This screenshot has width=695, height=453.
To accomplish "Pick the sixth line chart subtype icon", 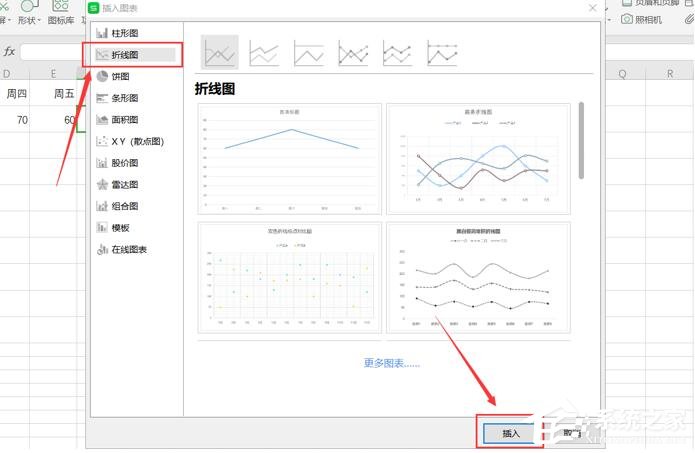I will point(441,53).
